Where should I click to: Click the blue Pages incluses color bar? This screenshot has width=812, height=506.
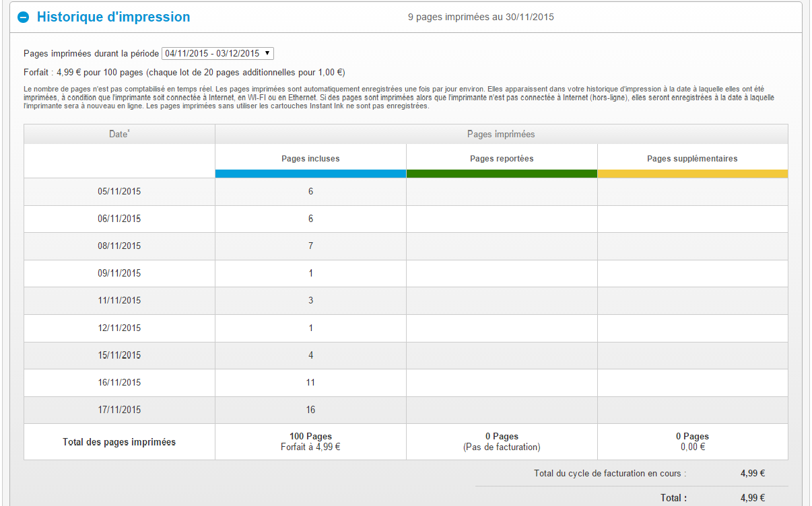click(x=310, y=174)
